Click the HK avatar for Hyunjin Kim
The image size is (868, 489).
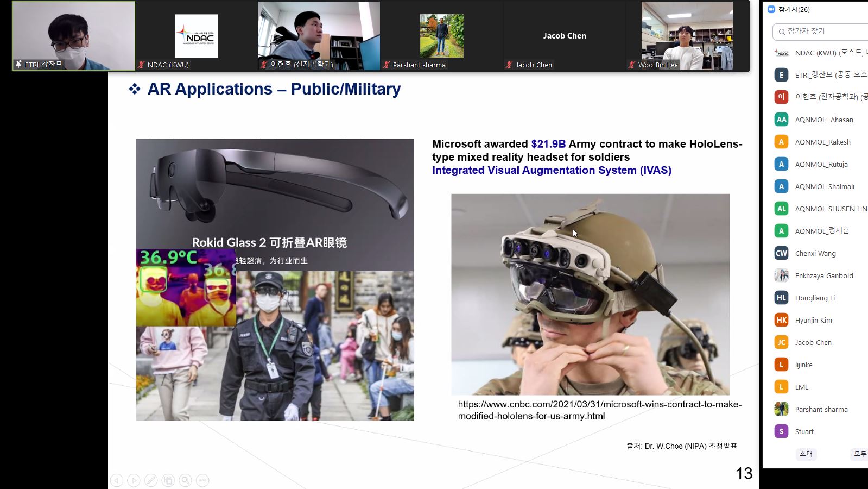781,320
